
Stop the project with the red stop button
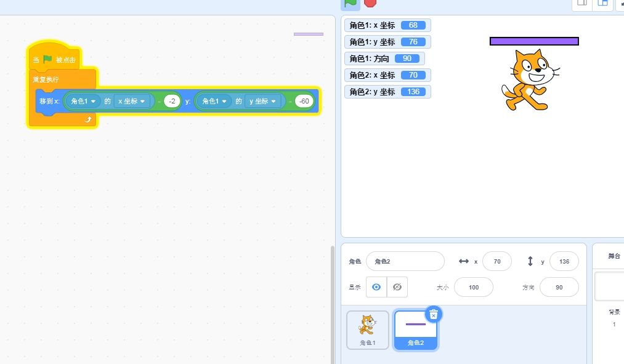(x=370, y=3)
